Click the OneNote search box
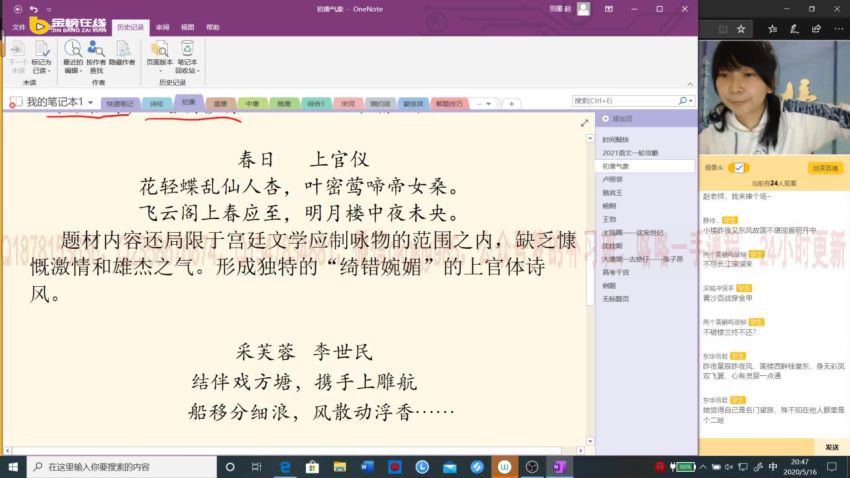Viewport: 850px width, 478px height. [624, 101]
